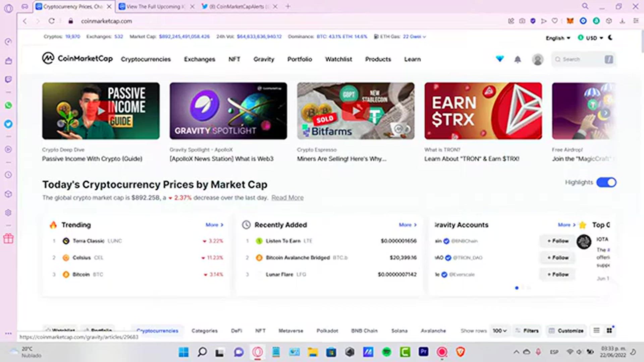
Task: Play the Passive Income Guide thumbnail
Action: [x=101, y=111]
